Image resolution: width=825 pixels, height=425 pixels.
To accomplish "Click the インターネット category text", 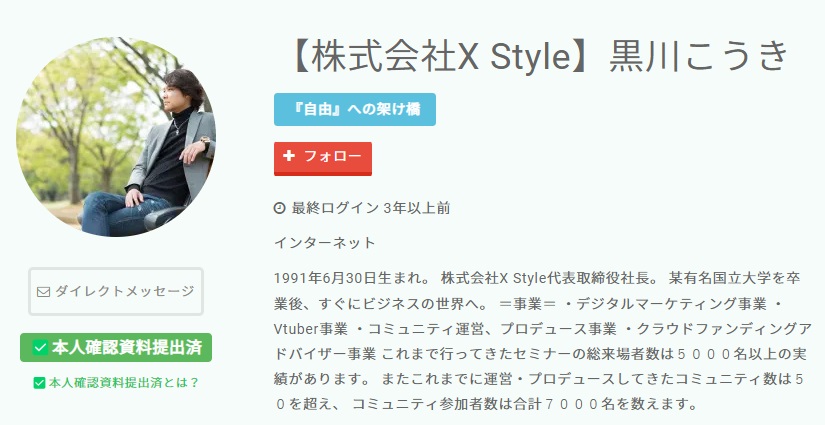I will (x=325, y=243).
